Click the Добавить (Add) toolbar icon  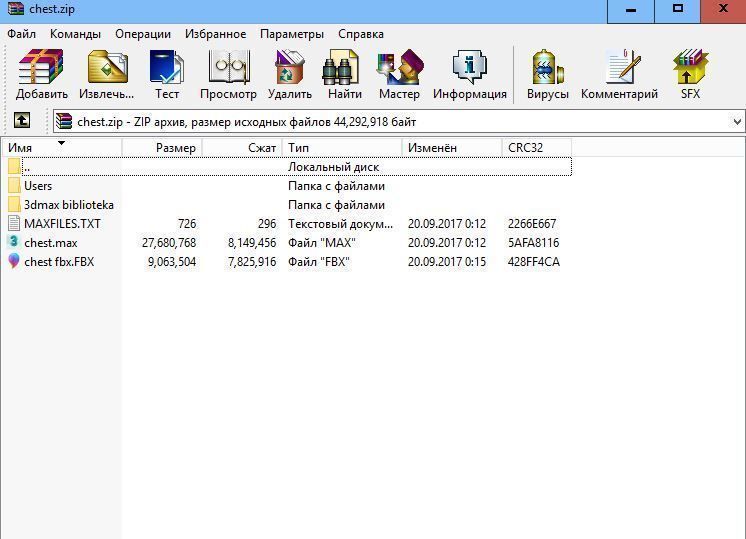(x=41, y=67)
